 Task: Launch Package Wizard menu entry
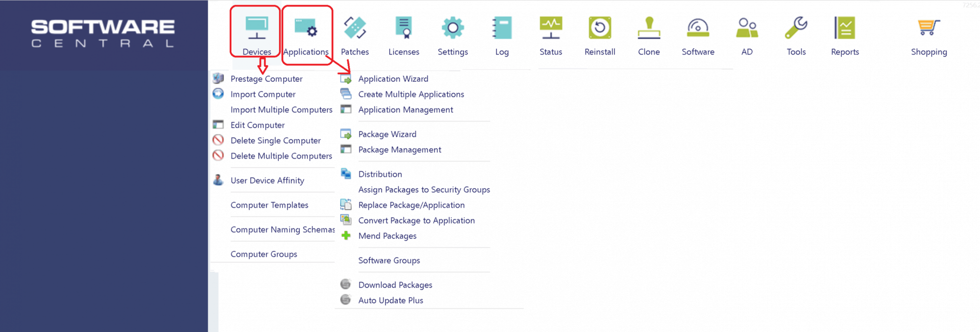coord(388,134)
